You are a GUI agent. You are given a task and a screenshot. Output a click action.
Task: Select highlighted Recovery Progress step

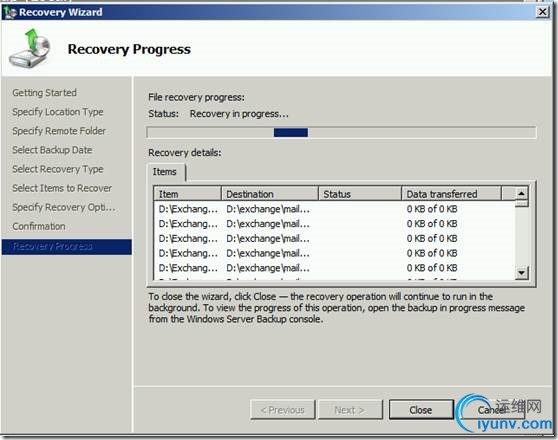click(67, 247)
